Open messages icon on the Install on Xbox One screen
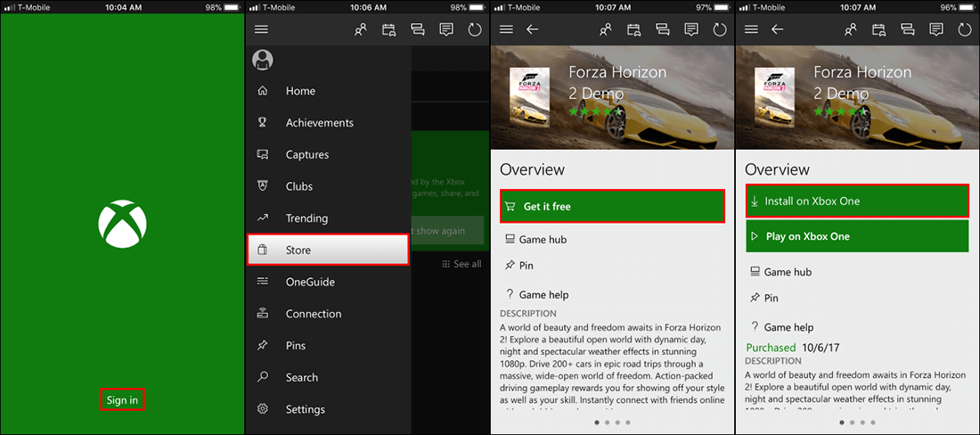This screenshot has width=980, height=435. [x=936, y=29]
